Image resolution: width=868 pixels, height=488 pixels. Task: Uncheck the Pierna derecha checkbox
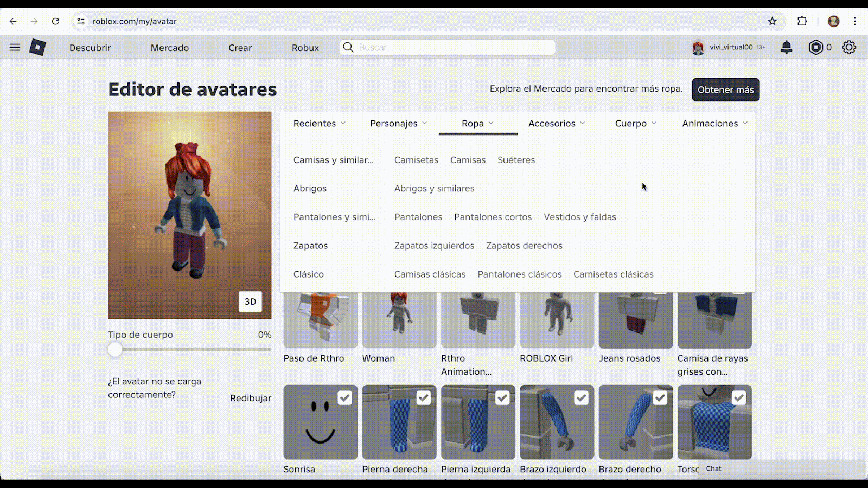[424, 398]
